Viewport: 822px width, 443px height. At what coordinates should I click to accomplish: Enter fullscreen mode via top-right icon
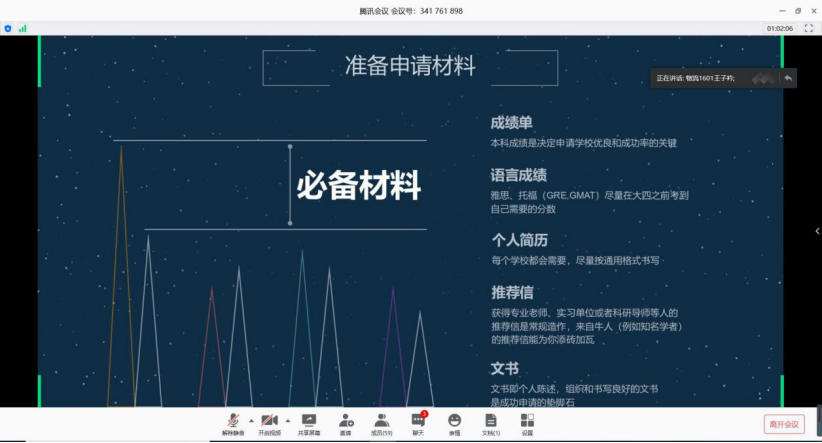click(808, 28)
